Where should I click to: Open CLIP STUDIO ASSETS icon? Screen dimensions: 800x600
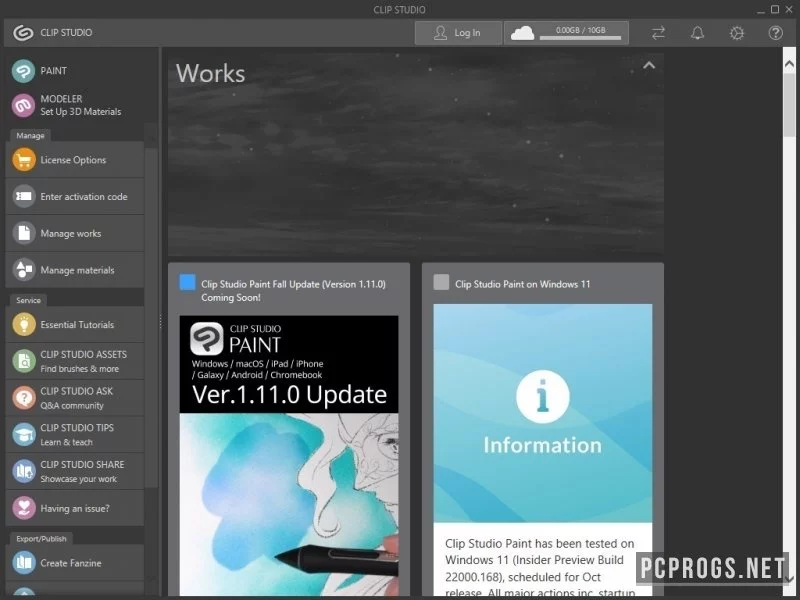pos(23,361)
